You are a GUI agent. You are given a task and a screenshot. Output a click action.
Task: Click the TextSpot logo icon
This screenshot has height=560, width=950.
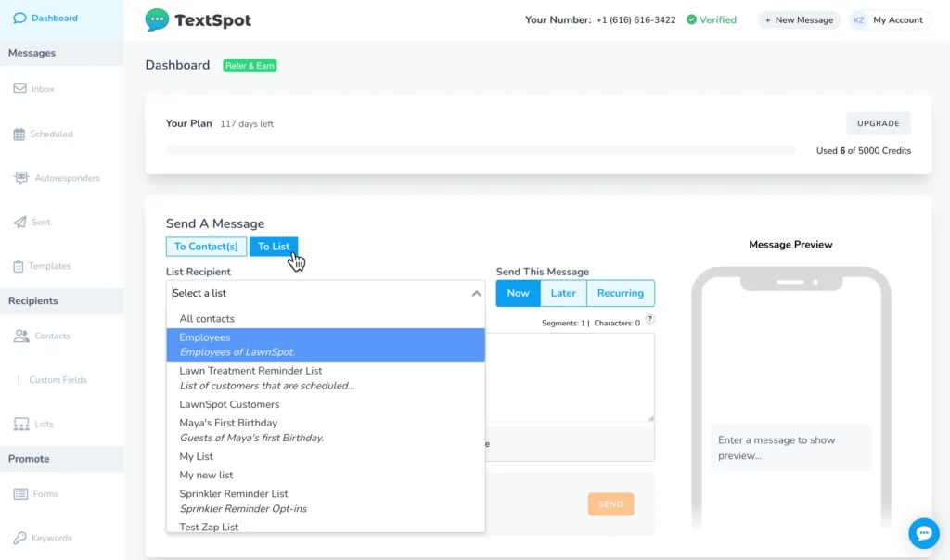click(x=157, y=20)
